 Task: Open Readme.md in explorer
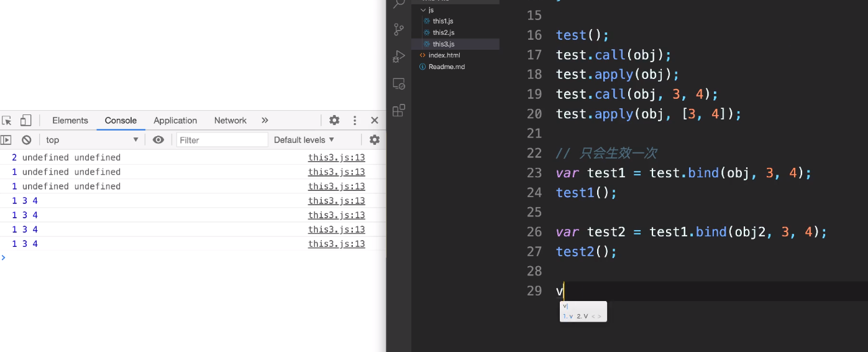pos(447,67)
